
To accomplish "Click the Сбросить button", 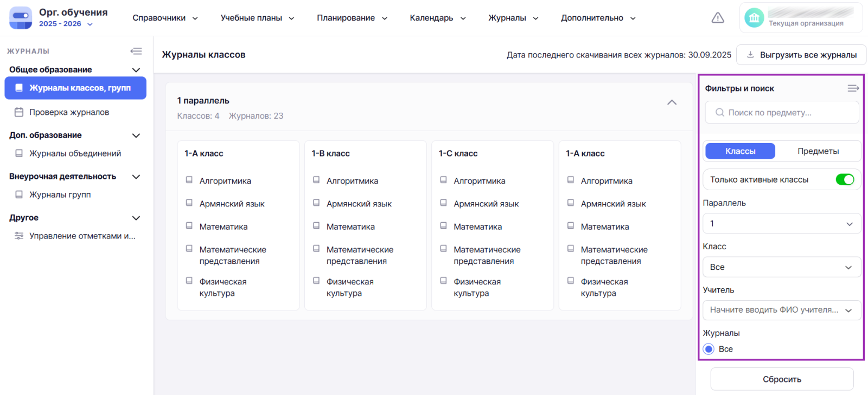I will pyautogui.click(x=782, y=379).
